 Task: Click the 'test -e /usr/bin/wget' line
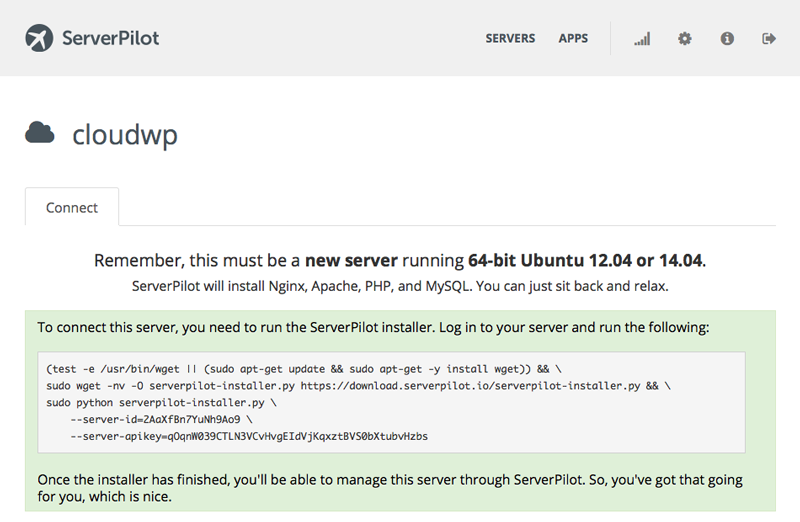click(304, 369)
